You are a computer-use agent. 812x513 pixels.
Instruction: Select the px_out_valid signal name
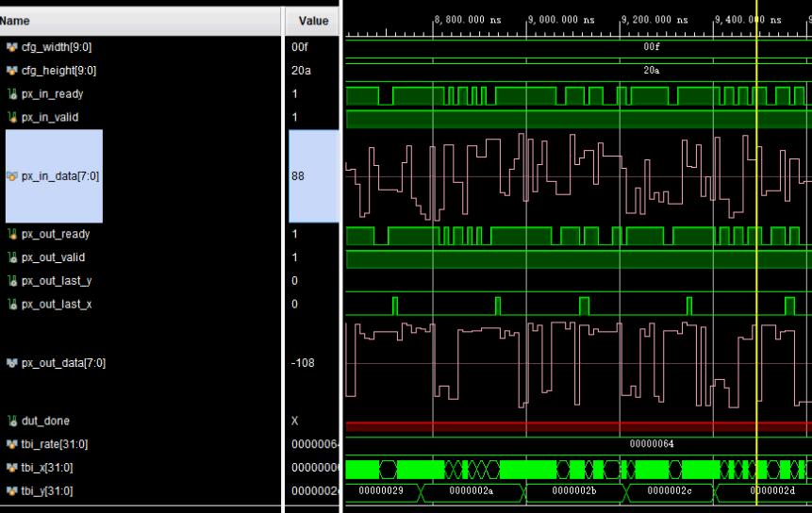[x=54, y=257]
